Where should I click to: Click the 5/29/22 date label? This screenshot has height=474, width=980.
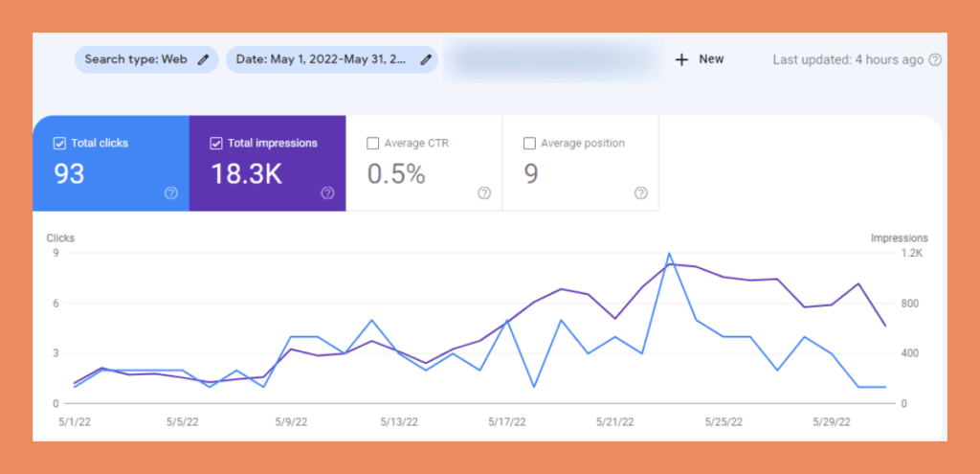(x=832, y=422)
